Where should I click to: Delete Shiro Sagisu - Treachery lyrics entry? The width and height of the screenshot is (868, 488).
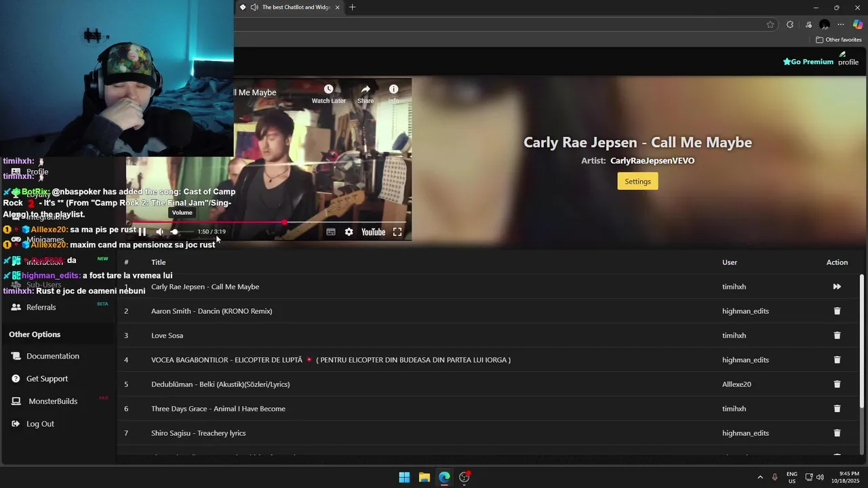pos(837,433)
